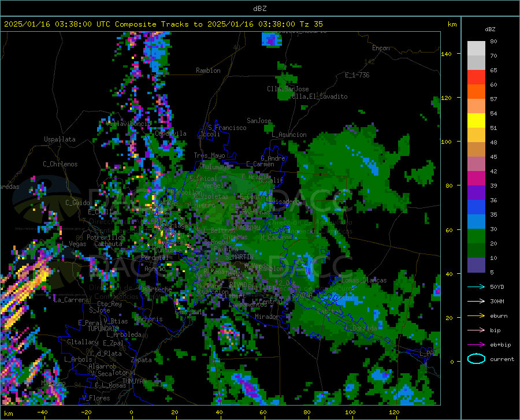Viewport: 520px width, 420px height.
Task: Click the 'Ramblon' label near top of map
Action: point(208,70)
